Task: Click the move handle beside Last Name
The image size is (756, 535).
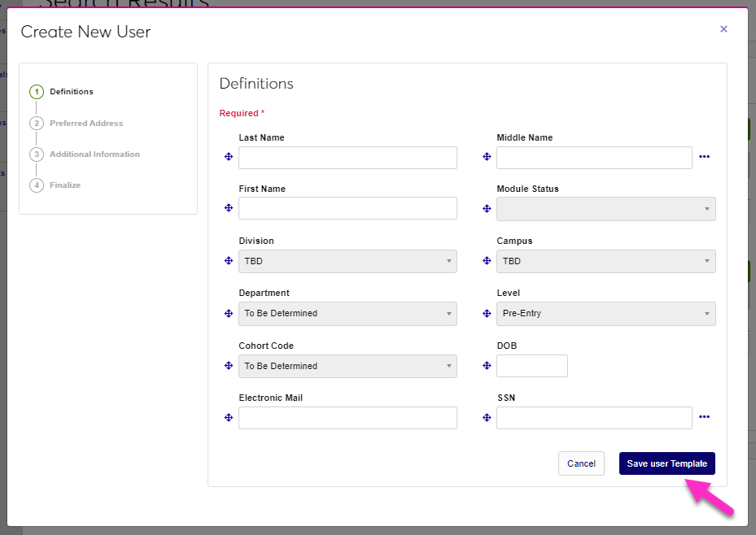Action: 229,157
